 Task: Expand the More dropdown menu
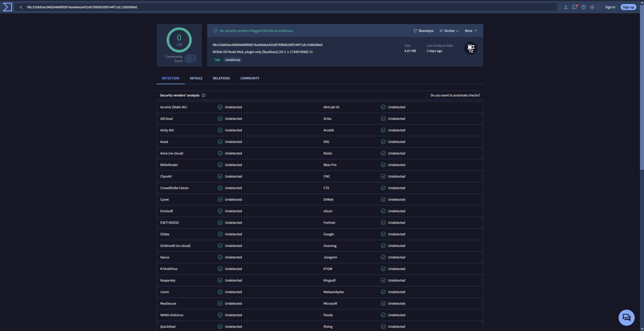[471, 31]
